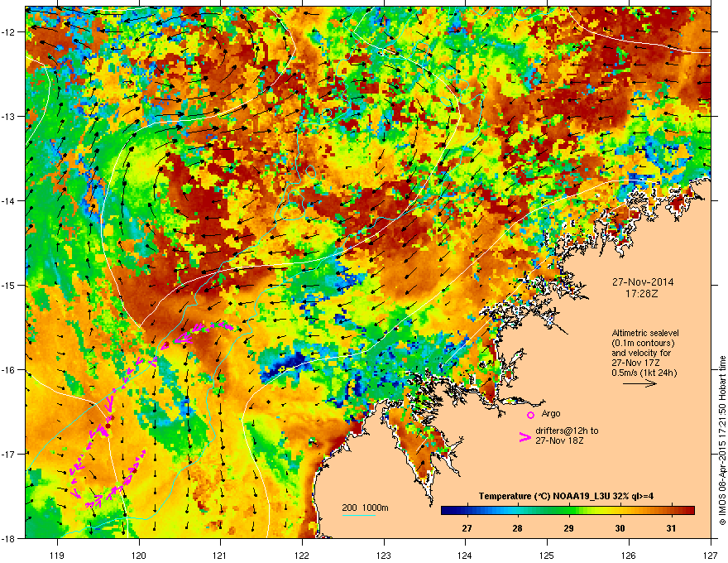The height and width of the screenshot is (563, 728).
Task: Click the longitude axis label 122
Action: pos(302,555)
